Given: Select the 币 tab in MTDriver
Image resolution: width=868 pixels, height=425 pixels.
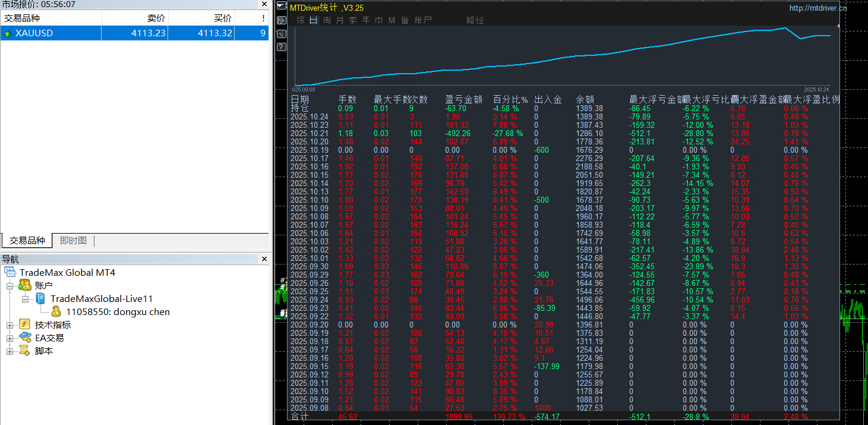Looking at the screenshot, I should [379, 20].
